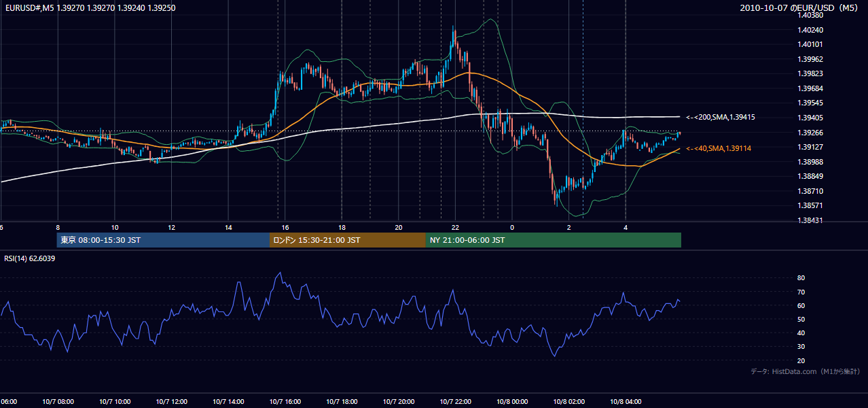Select the 200 SMA 1.39415 label
This screenshot has width=868, height=408.
[x=721, y=117]
